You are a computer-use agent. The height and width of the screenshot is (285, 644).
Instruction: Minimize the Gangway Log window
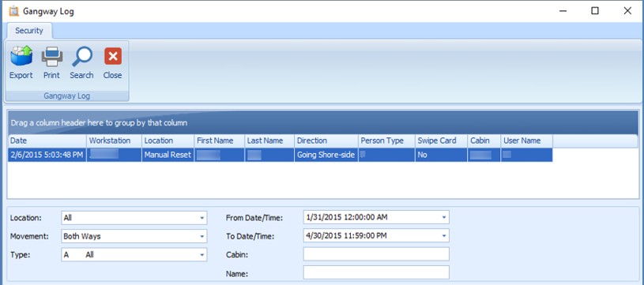(x=563, y=11)
